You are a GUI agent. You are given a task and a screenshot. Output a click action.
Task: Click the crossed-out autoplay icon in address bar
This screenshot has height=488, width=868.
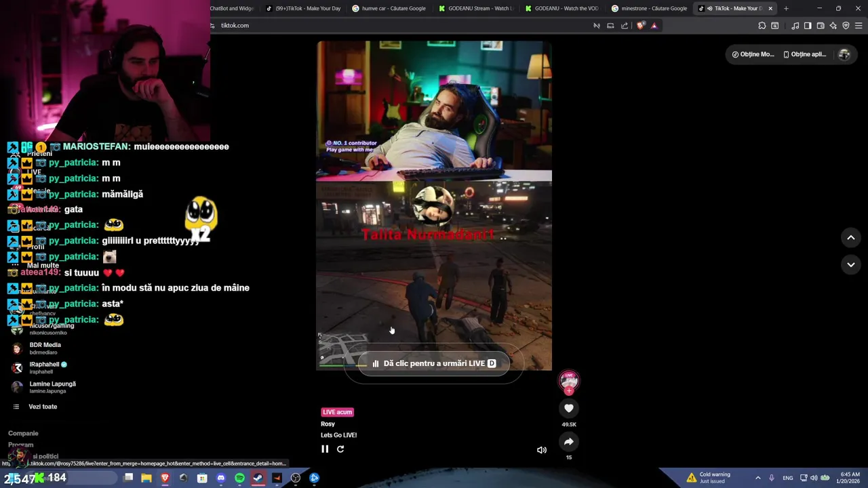tap(597, 26)
